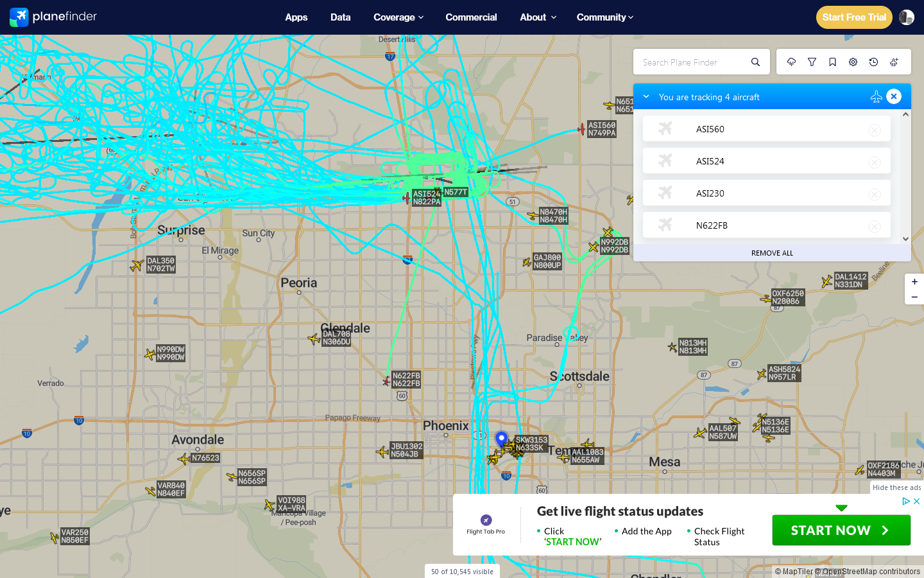Open the Data menu item
The height and width of the screenshot is (578, 924).
341,17
